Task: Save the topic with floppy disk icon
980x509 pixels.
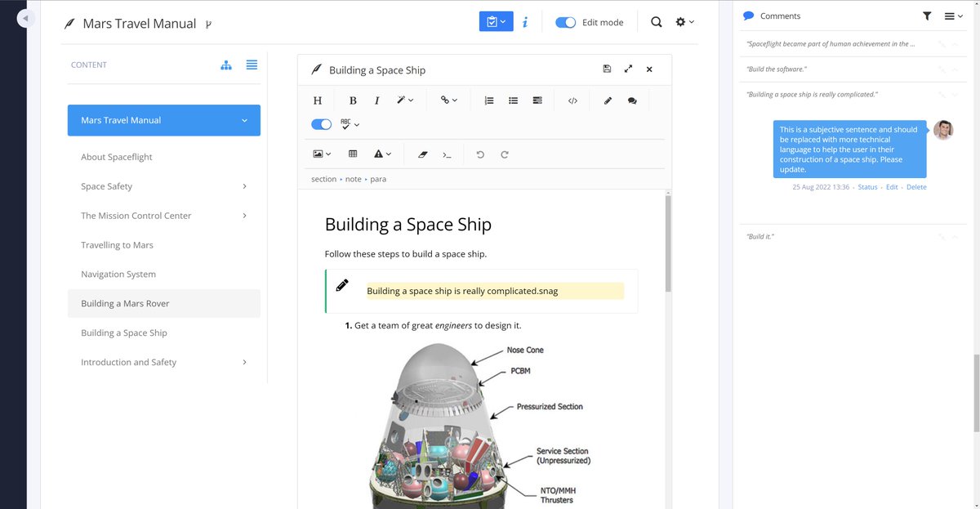Action: [x=607, y=69]
